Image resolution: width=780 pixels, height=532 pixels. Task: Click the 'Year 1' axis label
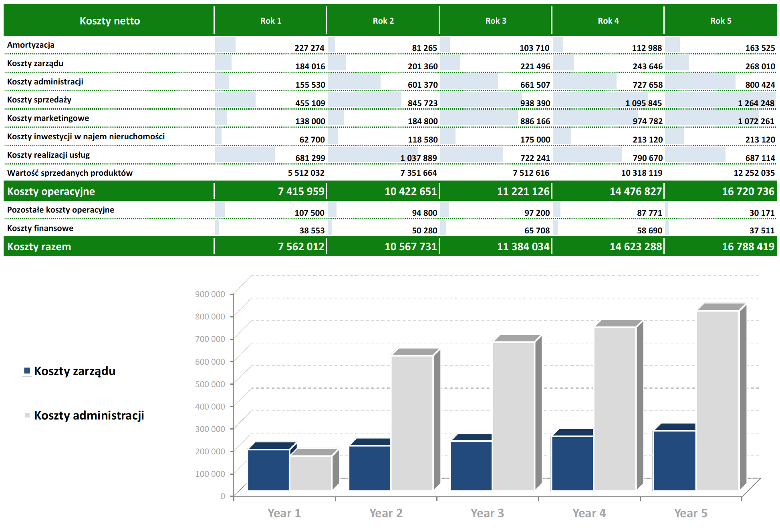284,513
